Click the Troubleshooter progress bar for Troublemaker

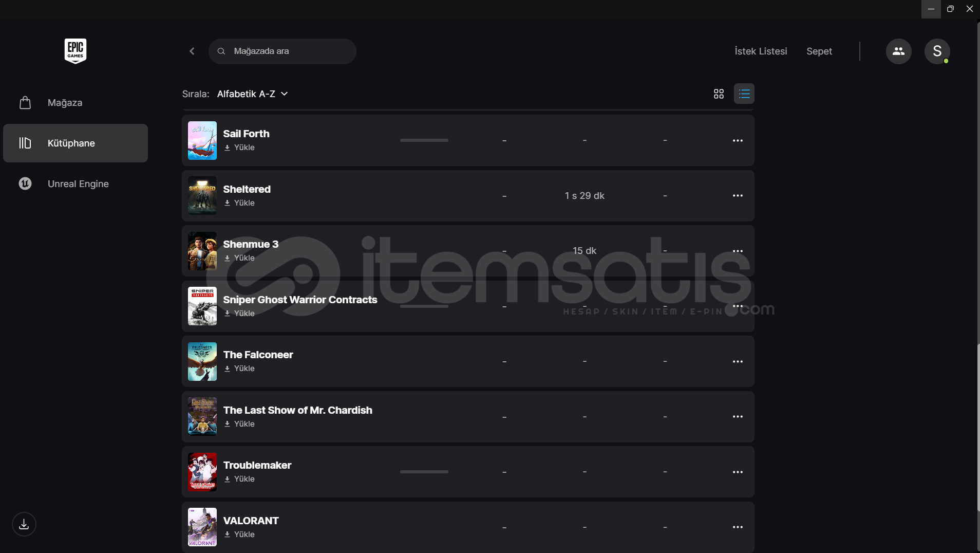click(424, 472)
